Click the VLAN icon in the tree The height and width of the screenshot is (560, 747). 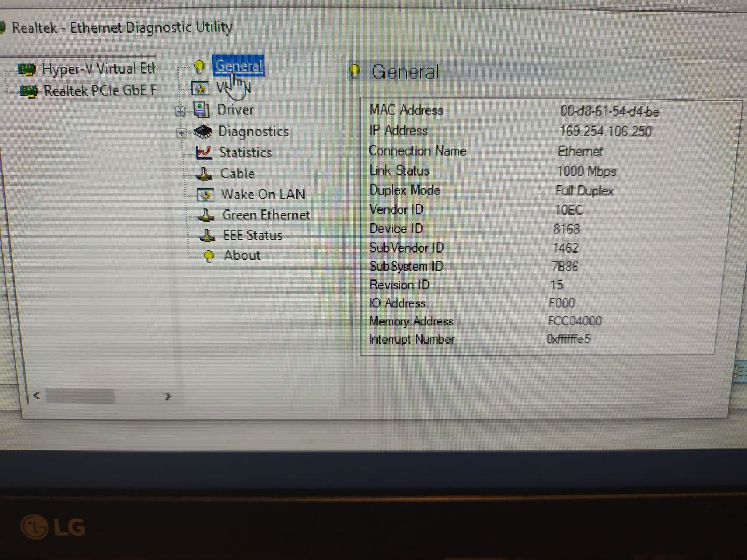click(200, 89)
